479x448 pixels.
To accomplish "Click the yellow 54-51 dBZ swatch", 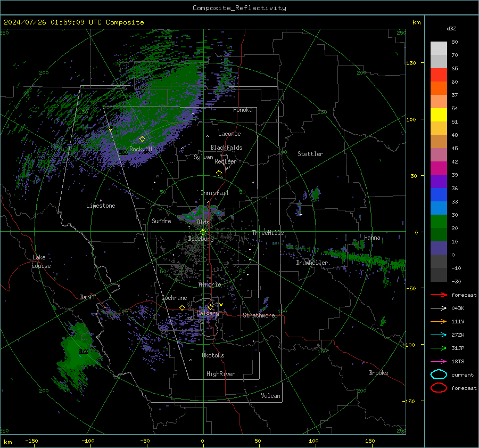I will click(439, 115).
